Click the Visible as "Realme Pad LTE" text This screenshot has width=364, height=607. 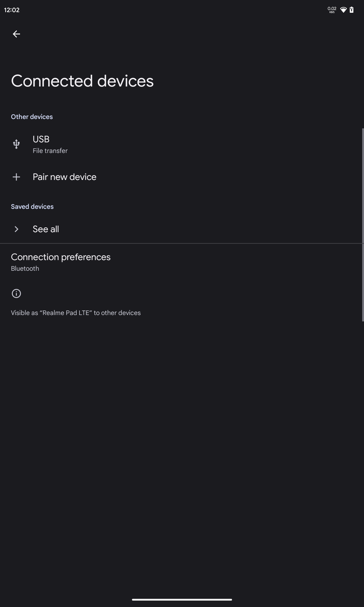point(76,313)
